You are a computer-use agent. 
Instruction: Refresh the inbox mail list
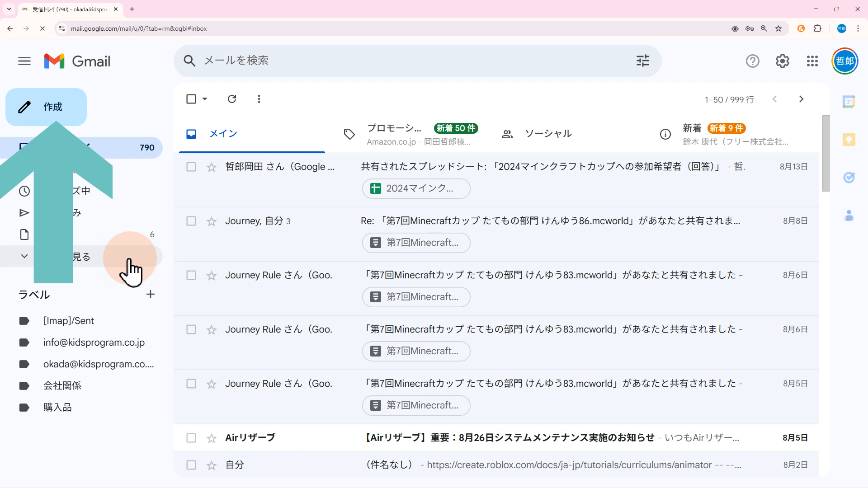tap(232, 99)
